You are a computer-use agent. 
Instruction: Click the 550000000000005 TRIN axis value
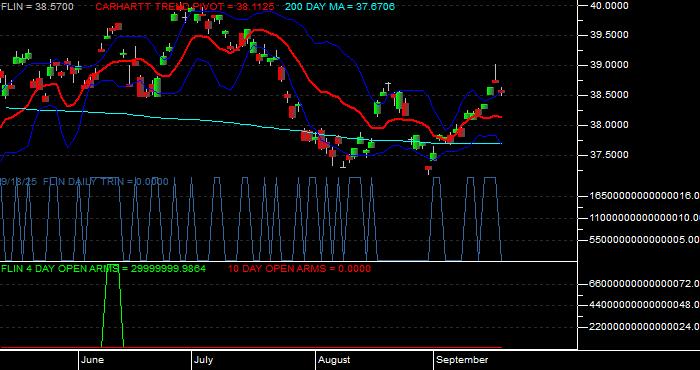pos(644,240)
